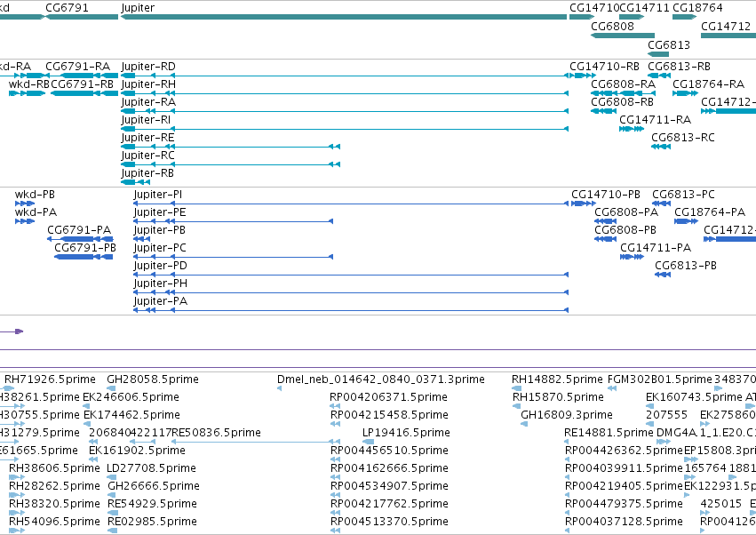The width and height of the screenshot is (756, 535).
Task: Open the CG6813-RC transcript
Action: point(661,147)
